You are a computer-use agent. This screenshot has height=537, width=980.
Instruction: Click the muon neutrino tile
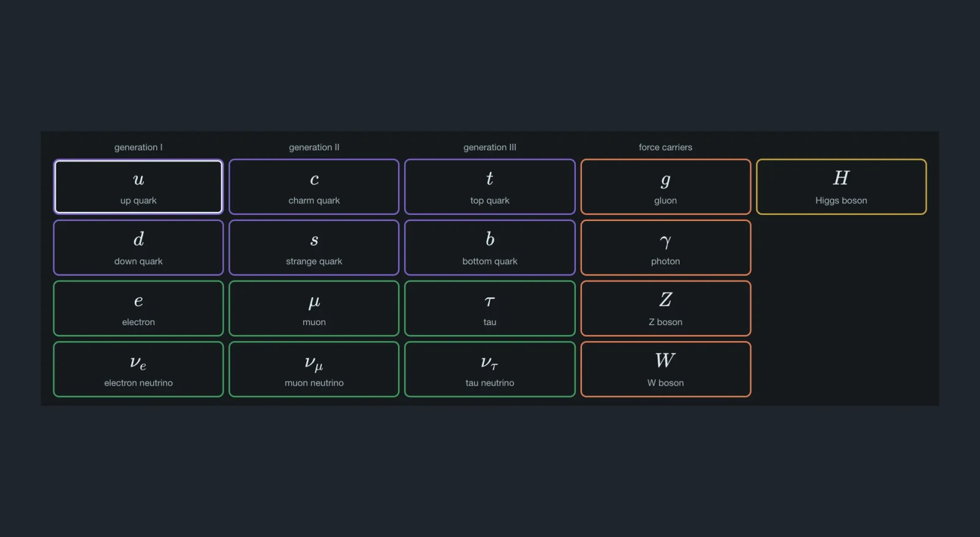pyautogui.click(x=314, y=369)
